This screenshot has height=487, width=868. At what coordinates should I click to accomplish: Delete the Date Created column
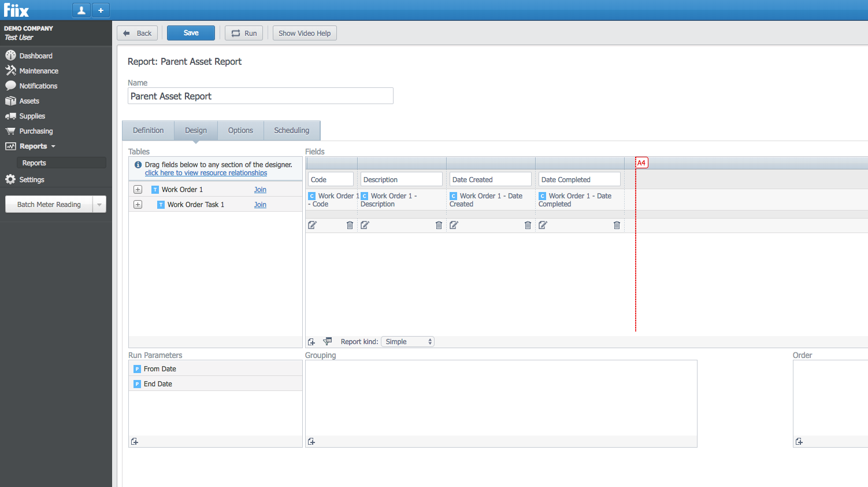528,225
